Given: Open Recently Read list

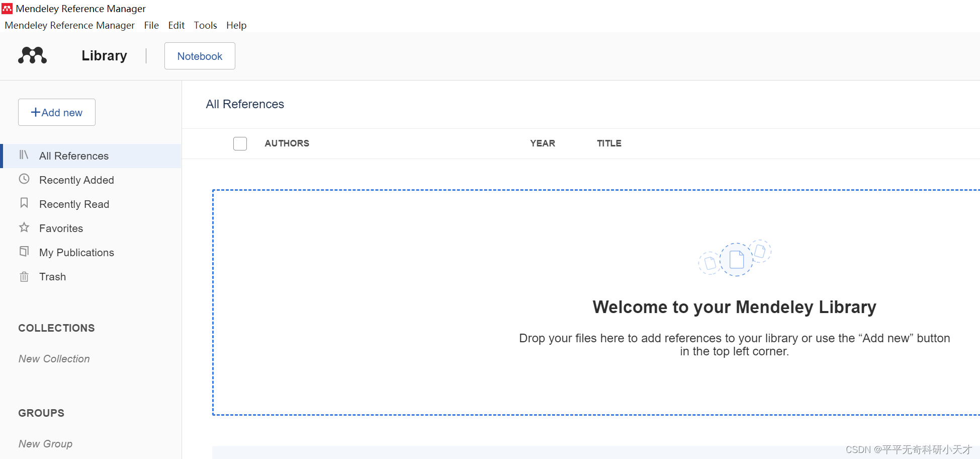Looking at the screenshot, I should (91, 204).
